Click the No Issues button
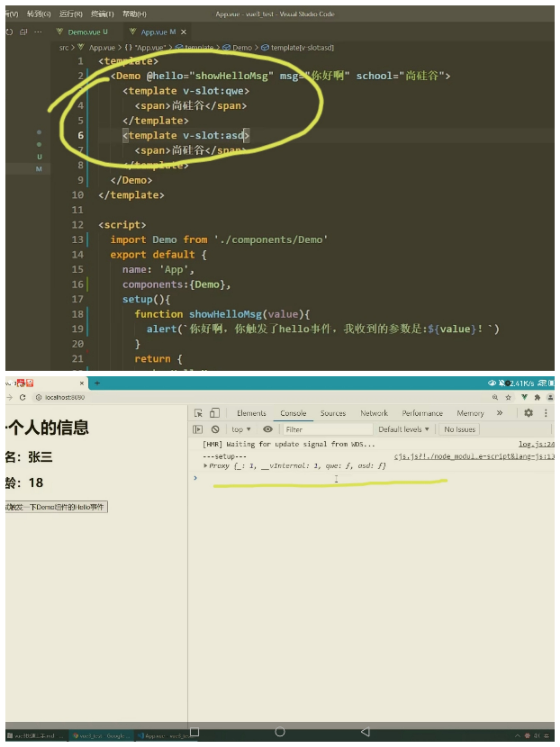The height and width of the screenshot is (747, 560). pyautogui.click(x=459, y=429)
